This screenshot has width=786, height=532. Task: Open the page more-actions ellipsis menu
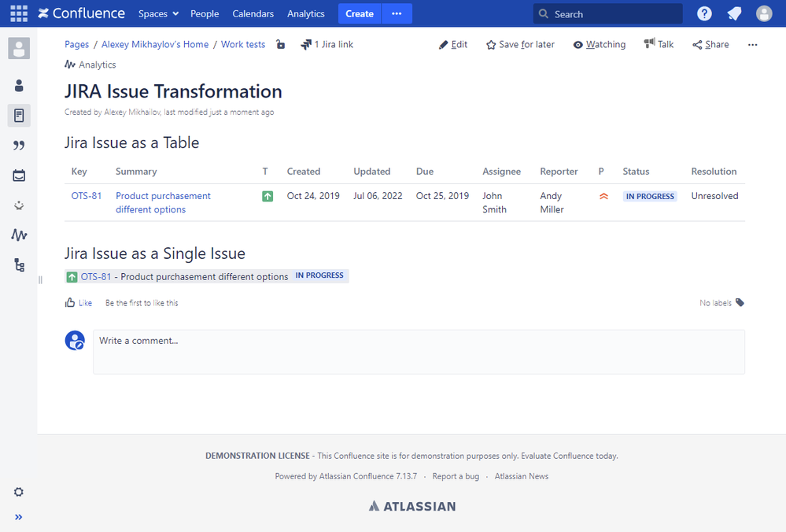click(752, 45)
